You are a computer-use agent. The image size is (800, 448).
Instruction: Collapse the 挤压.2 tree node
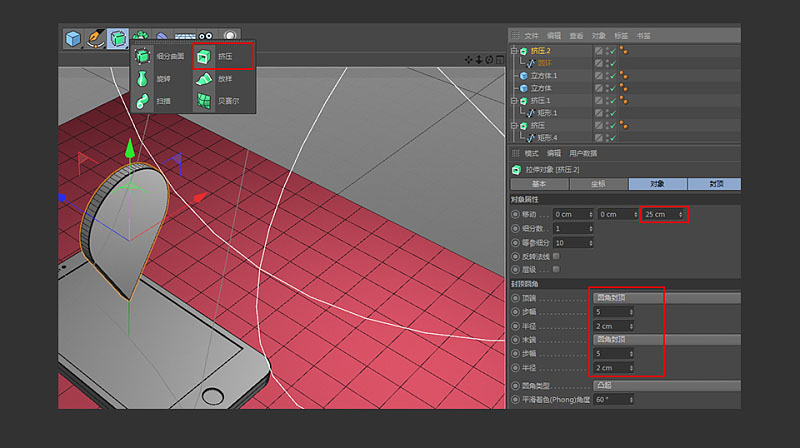[514, 51]
